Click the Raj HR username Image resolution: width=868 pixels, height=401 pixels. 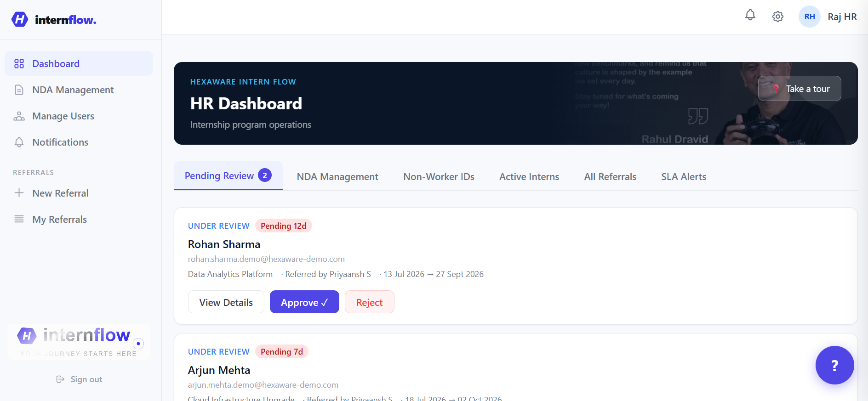coord(842,17)
